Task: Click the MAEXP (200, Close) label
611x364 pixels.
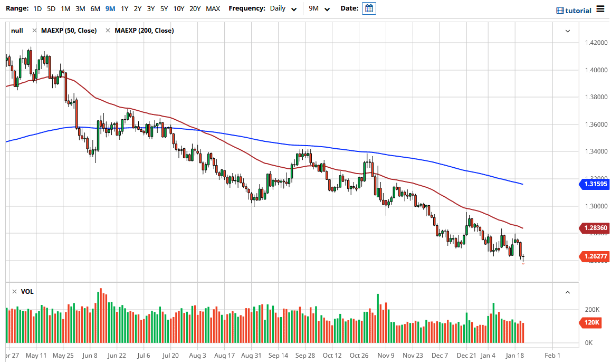Action: pyautogui.click(x=144, y=31)
